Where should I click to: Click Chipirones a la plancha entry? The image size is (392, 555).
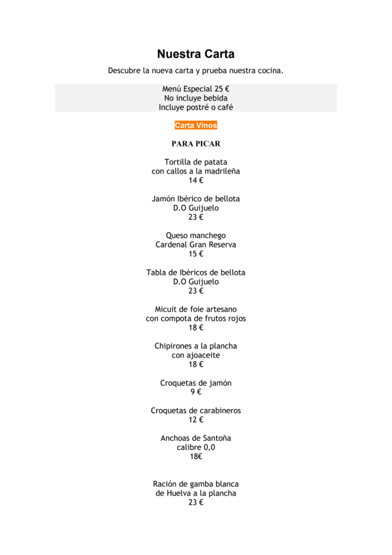click(195, 346)
